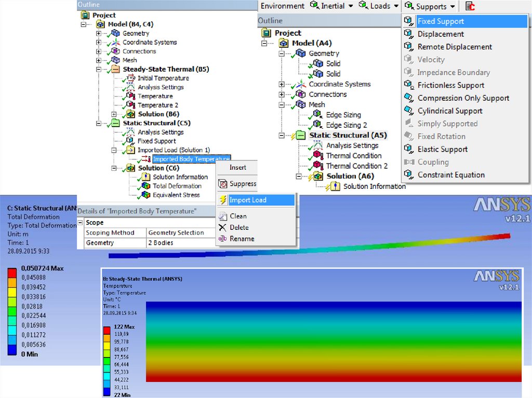Click the Suppress icon in context menu

pos(223,184)
